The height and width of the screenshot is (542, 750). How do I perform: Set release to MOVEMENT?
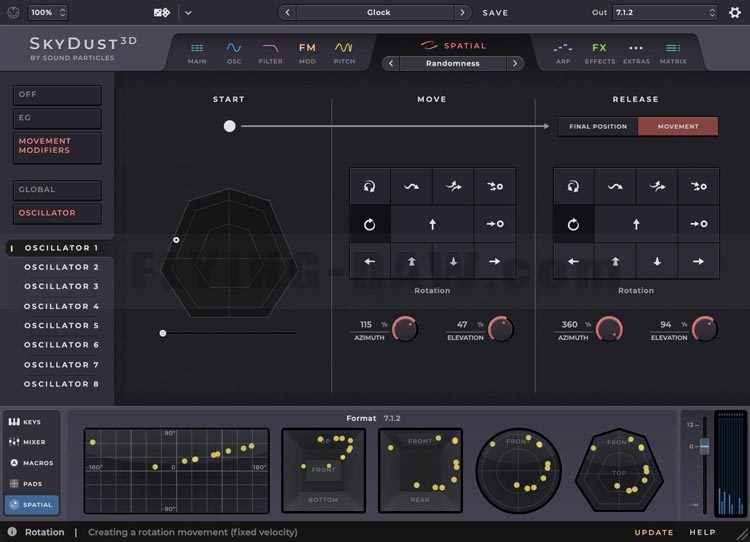678,127
